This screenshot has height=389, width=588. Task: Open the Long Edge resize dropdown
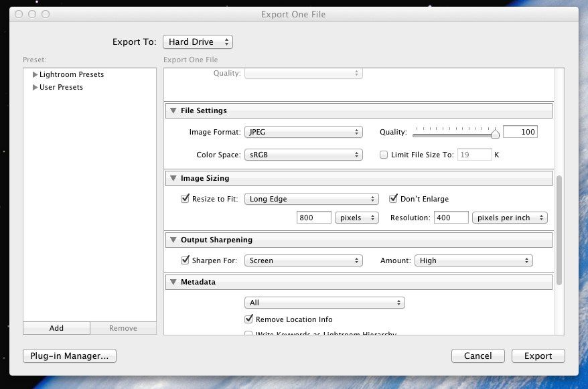click(x=311, y=199)
